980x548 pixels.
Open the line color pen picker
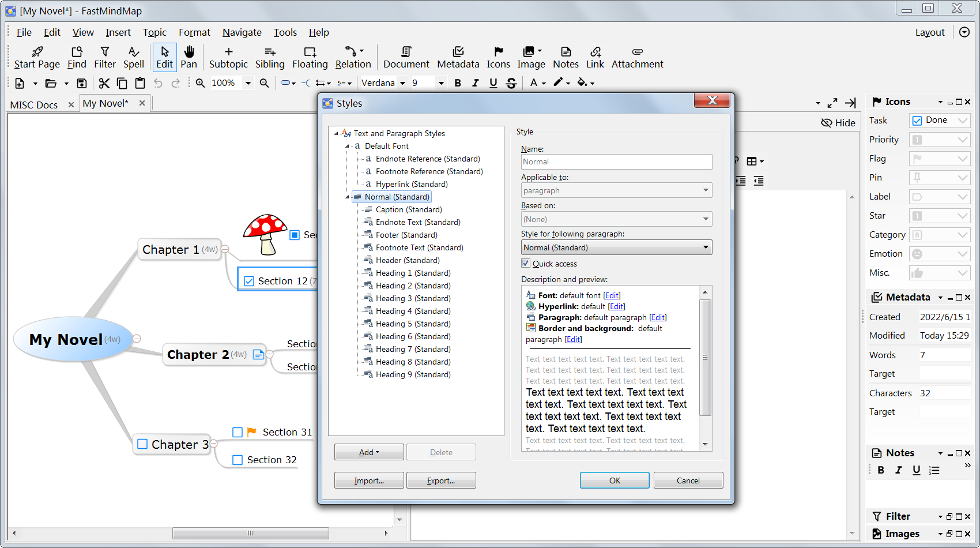(561, 83)
